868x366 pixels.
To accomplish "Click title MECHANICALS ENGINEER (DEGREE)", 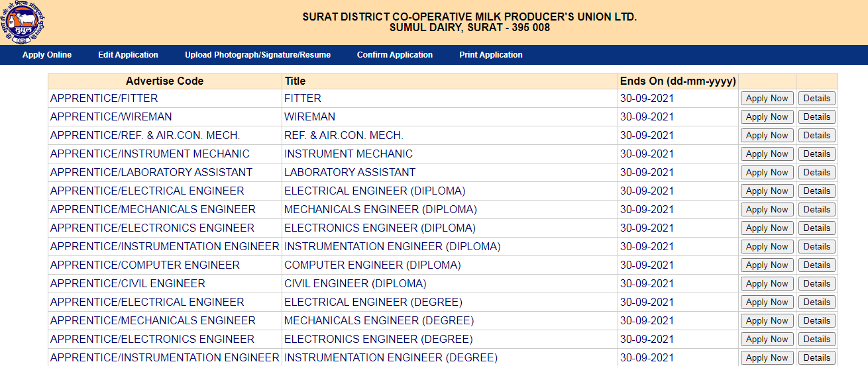I will (379, 321).
